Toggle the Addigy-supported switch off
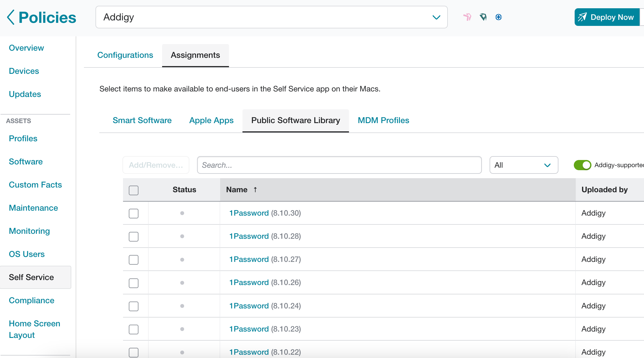The image size is (644, 358). [582, 165]
